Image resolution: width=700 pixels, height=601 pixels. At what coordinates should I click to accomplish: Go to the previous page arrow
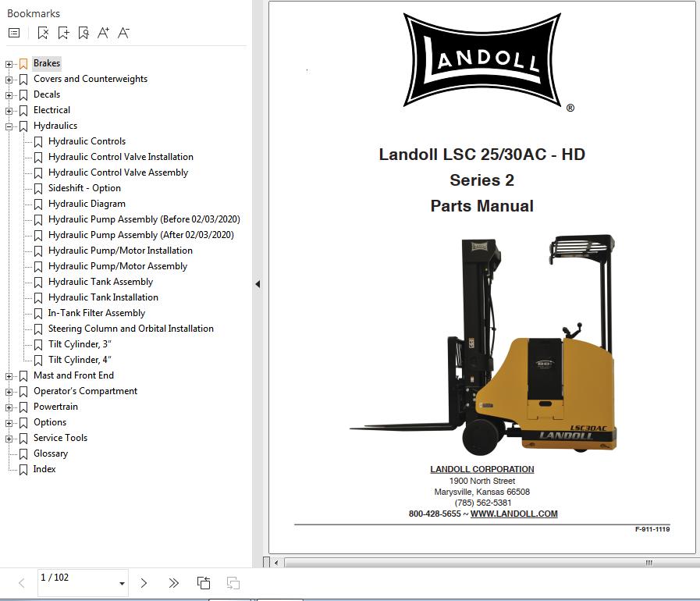click(21, 583)
